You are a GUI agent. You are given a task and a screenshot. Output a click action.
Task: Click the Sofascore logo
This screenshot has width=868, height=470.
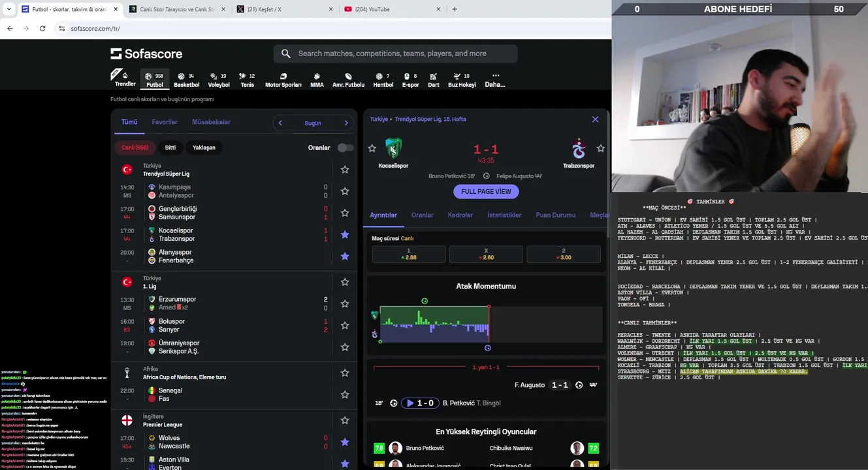point(146,54)
